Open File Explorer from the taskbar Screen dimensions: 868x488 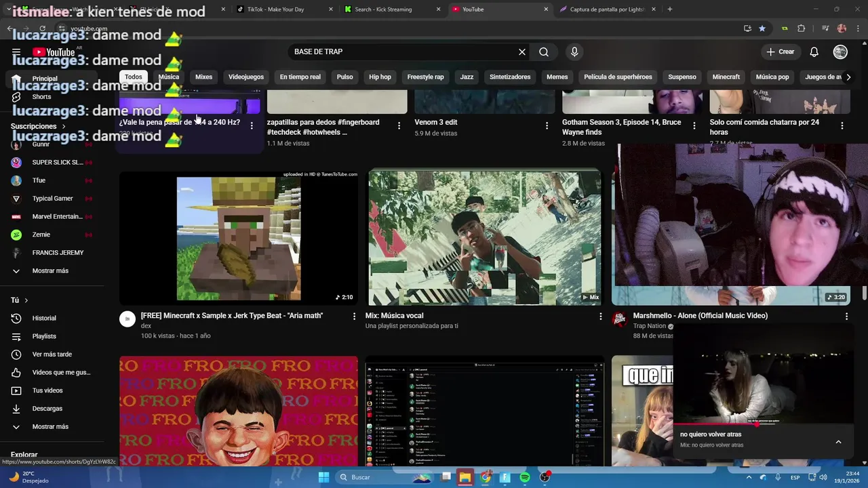click(465, 477)
